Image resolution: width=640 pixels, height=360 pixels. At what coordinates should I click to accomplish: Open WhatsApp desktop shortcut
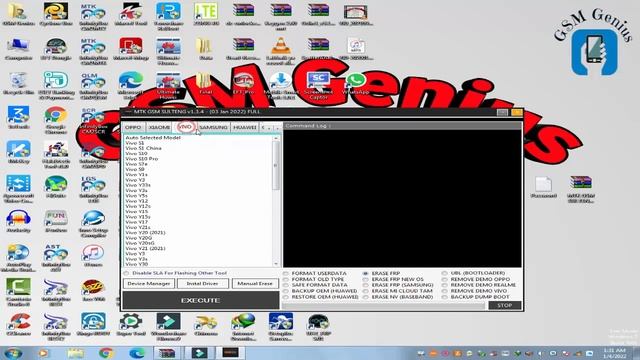(x=355, y=84)
